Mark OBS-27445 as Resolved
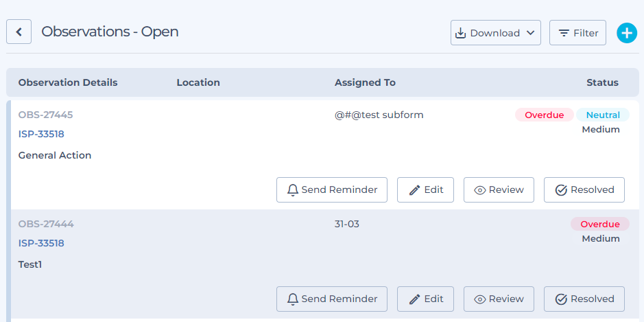644x322 pixels. point(584,189)
